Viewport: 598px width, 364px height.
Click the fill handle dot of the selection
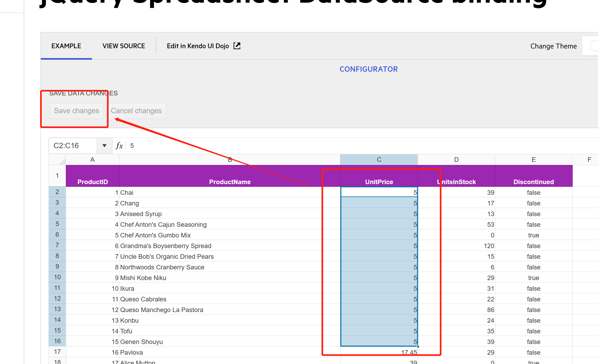pos(418,346)
